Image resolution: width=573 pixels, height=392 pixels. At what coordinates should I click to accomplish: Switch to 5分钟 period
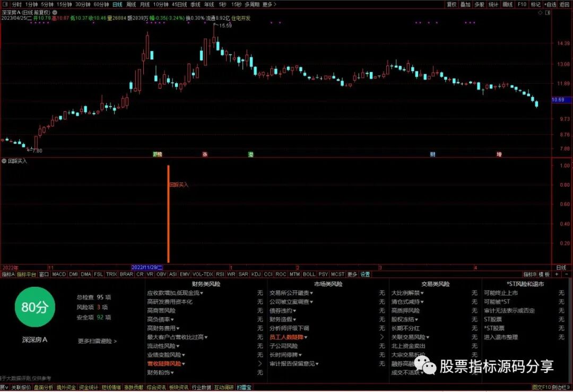(x=47, y=4)
